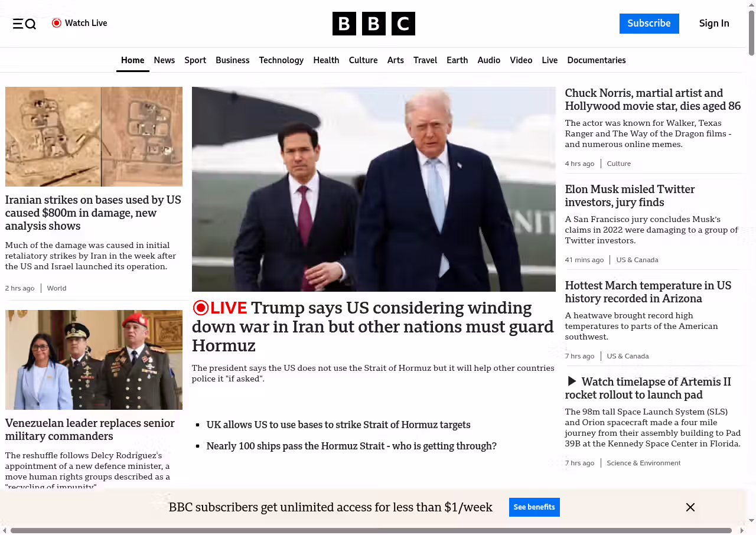Click the play icon beside Artemis II timelapse
756x535 pixels.
pos(572,381)
